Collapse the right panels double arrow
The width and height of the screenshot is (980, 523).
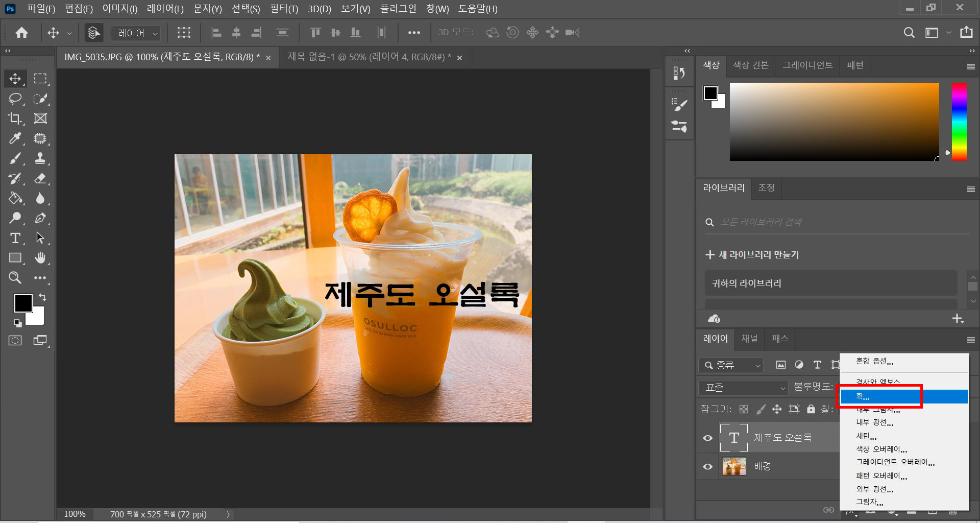click(x=972, y=51)
